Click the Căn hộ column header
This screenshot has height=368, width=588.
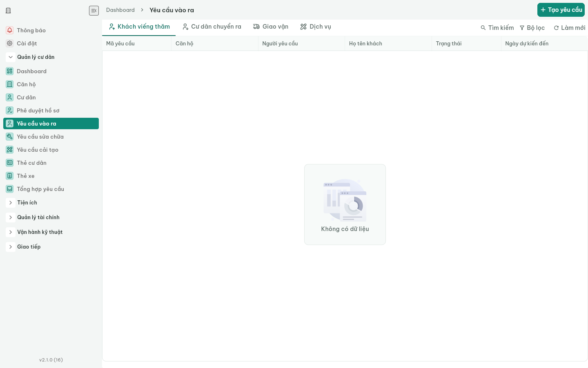pos(215,43)
